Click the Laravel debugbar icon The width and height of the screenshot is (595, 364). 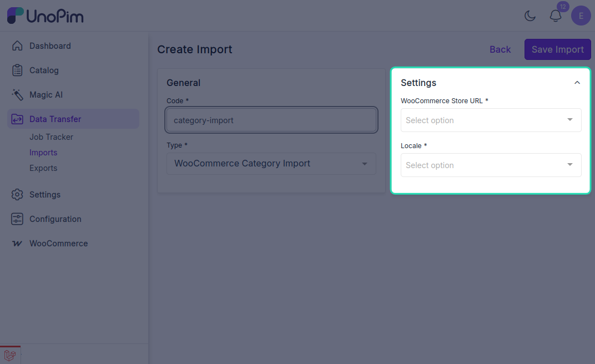pos(10,355)
